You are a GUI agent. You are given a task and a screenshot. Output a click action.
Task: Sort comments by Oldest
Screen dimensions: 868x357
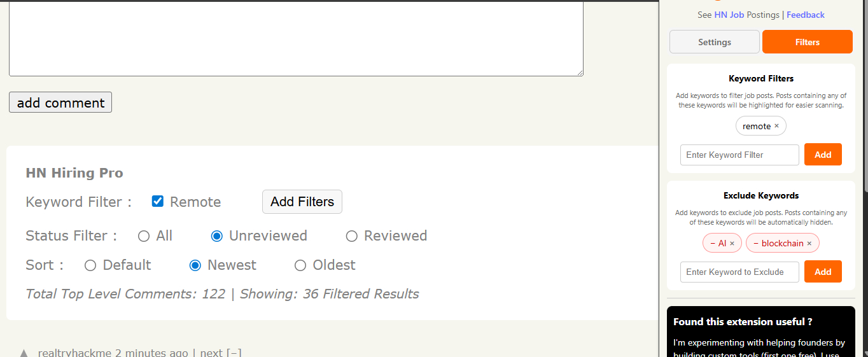pyautogui.click(x=300, y=265)
